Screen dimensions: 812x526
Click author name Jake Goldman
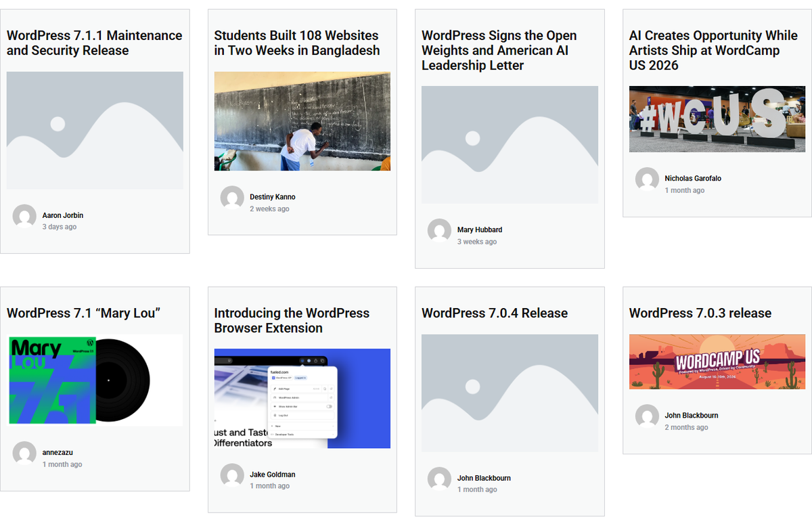pos(273,475)
